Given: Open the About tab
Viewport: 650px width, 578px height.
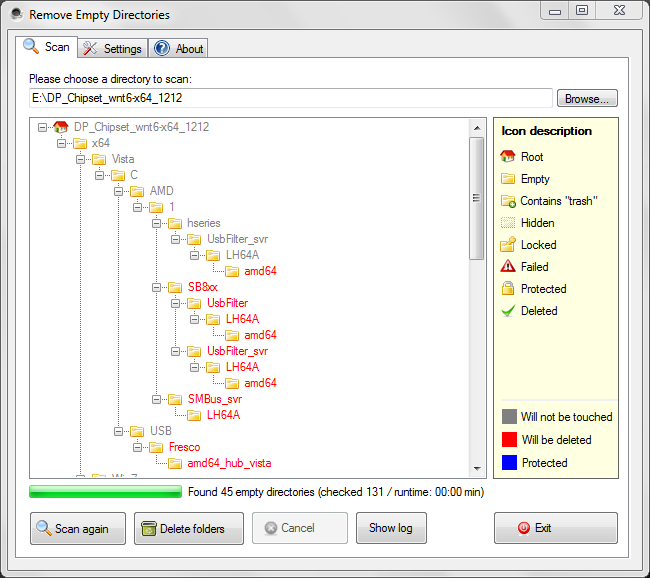Looking at the screenshot, I should pyautogui.click(x=179, y=48).
